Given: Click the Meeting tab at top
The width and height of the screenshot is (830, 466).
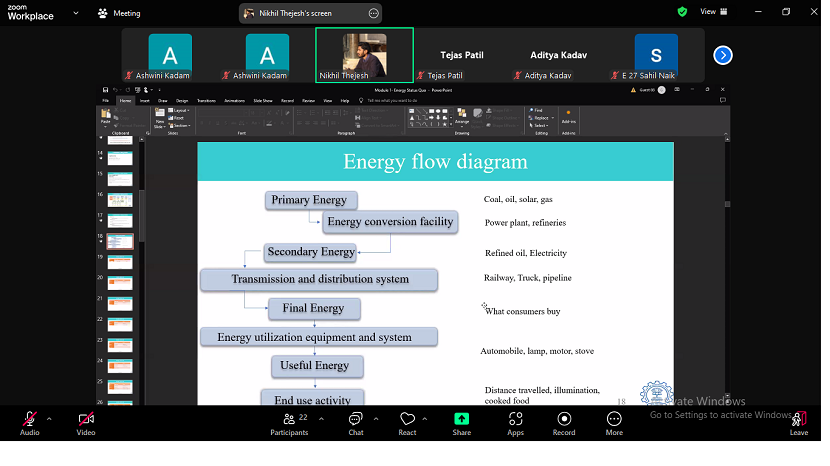Looking at the screenshot, I should click(x=119, y=13).
